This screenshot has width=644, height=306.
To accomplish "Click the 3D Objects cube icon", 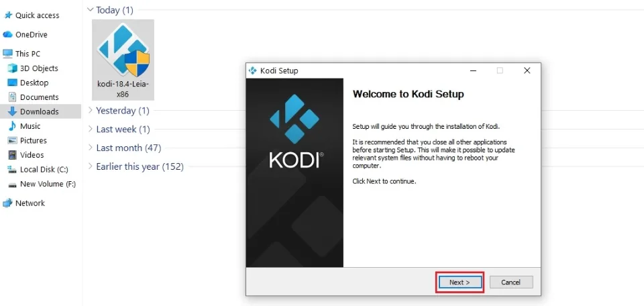I will (x=12, y=68).
